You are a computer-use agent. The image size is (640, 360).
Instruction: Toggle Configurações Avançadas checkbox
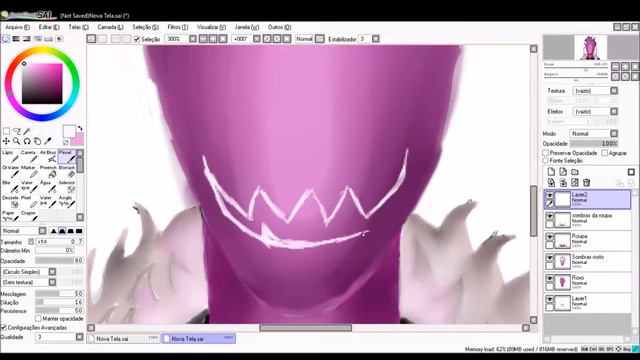pyautogui.click(x=4, y=327)
